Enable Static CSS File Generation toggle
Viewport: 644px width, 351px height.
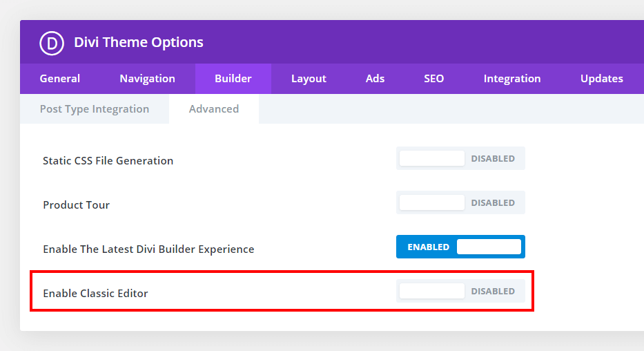pos(460,158)
